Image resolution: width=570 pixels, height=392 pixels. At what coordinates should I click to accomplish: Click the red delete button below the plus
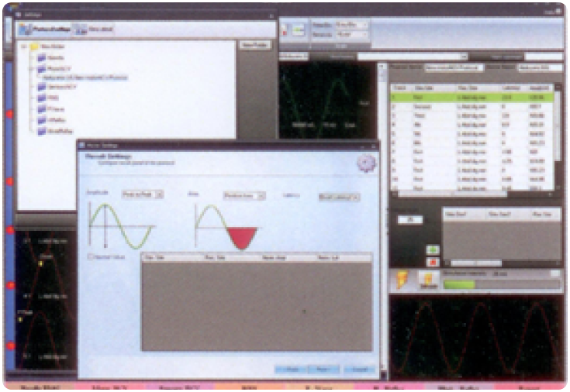point(433,262)
